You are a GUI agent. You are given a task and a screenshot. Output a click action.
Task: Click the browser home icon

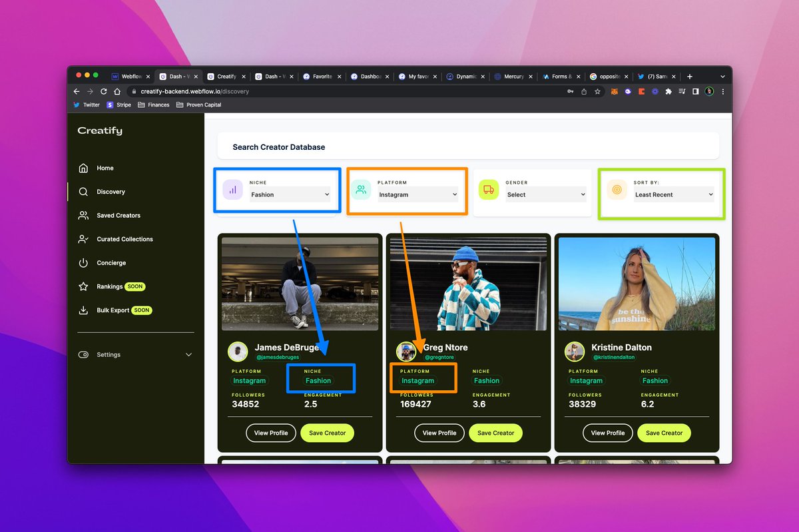117,91
